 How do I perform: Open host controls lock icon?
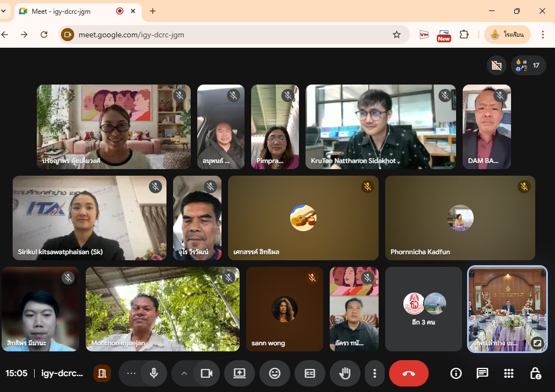click(535, 373)
